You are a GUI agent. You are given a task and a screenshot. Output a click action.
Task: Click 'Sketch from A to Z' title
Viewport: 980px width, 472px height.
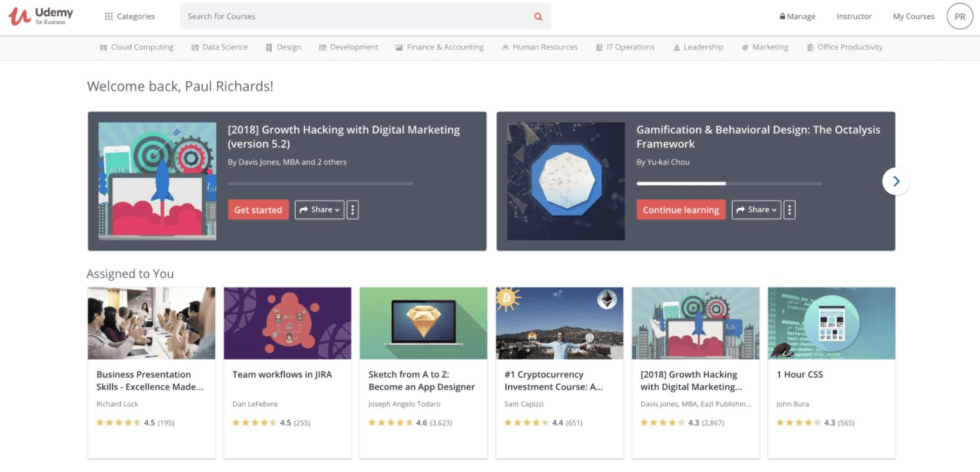pyautogui.click(x=422, y=381)
